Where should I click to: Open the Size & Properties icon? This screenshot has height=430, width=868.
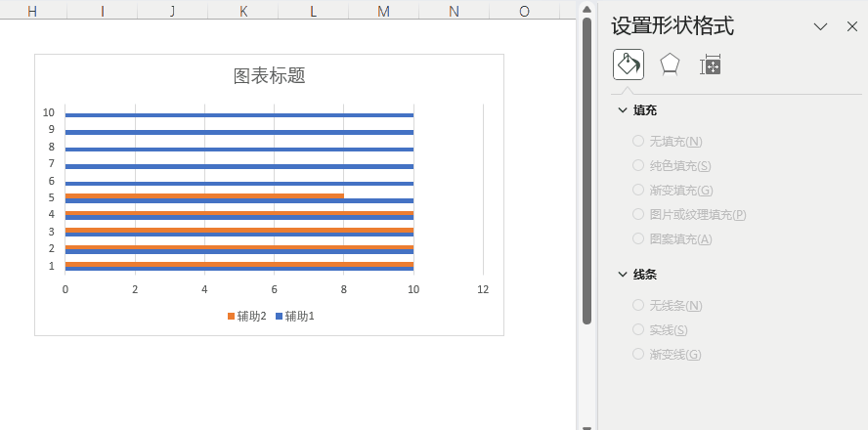pyautogui.click(x=711, y=64)
